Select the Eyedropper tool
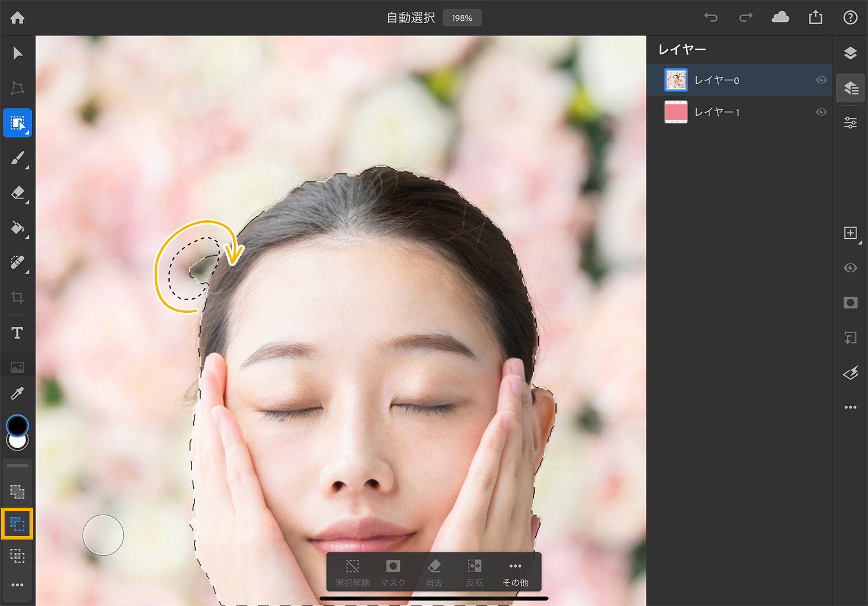Screen dimensions: 868x606 (17, 394)
